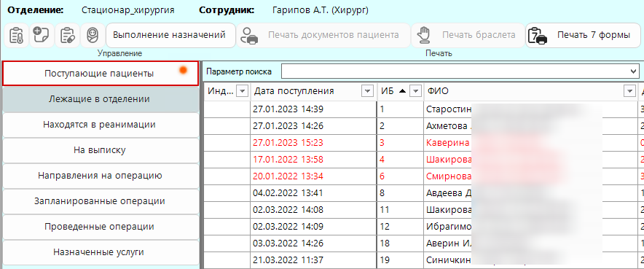Viewport: 644px width, 269px height.
Task: Open the Инд... column filter dropdown
Action: [243, 91]
